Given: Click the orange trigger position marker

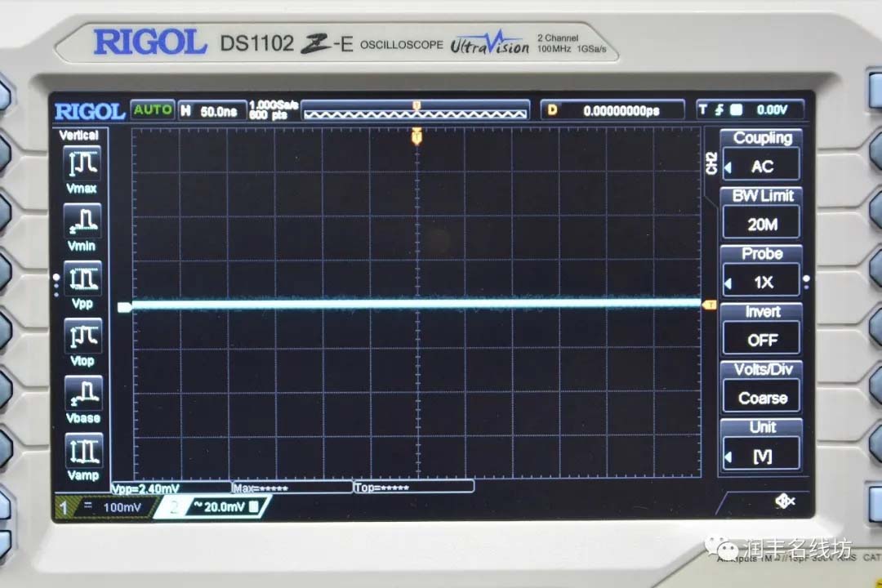Looking at the screenshot, I should click(x=416, y=136).
